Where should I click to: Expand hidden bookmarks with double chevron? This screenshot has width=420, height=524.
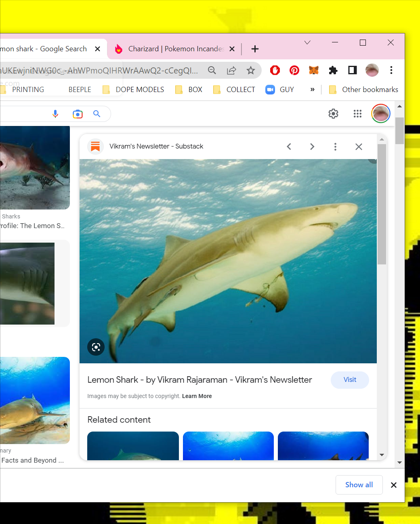click(312, 90)
